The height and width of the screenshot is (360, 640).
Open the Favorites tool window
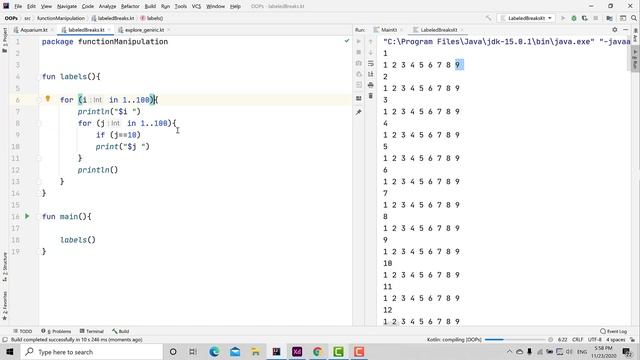pyautogui.click(x=4, y=306)
